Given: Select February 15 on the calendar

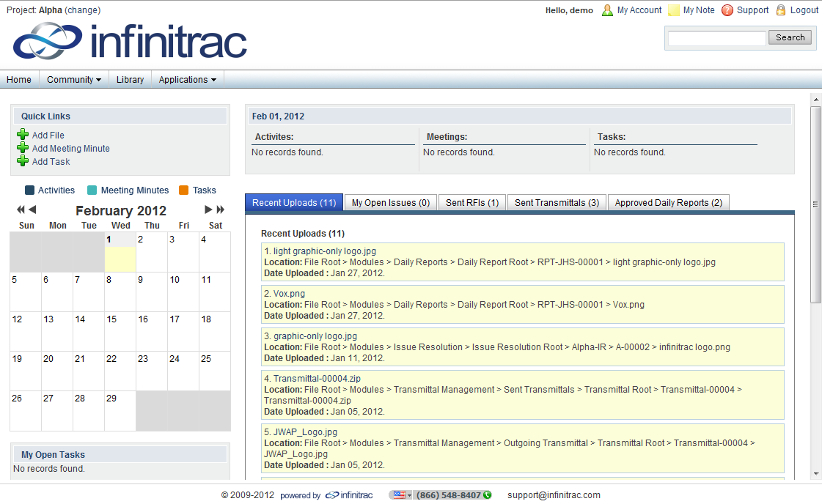Looking at the screenshot, I should click(x=120, y=331).
